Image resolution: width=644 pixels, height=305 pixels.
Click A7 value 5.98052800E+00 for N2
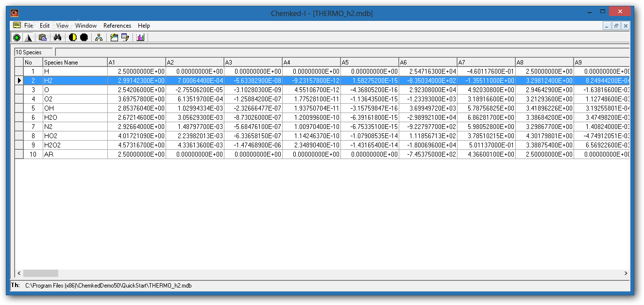coord(486,127)
